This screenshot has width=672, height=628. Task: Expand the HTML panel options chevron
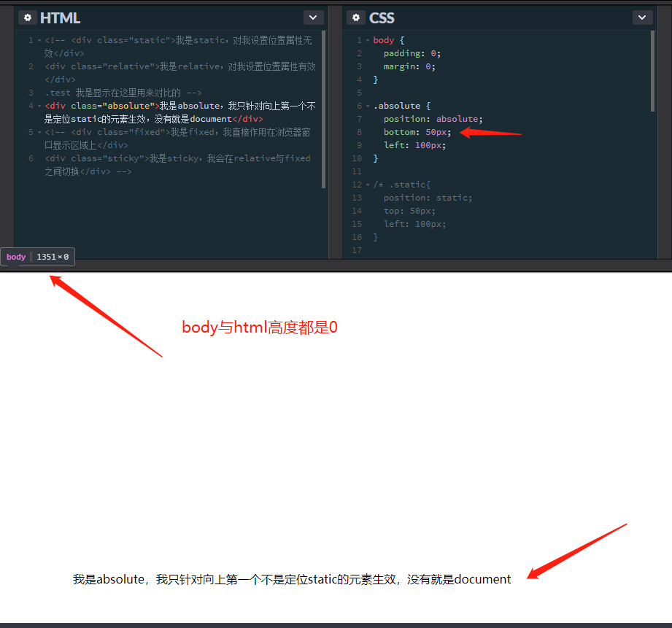coord(313,17)
